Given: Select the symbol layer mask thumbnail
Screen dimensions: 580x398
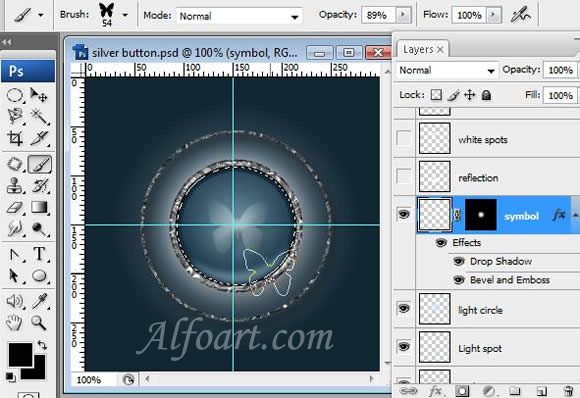Looking at the screenshot, I should [480, 215].
